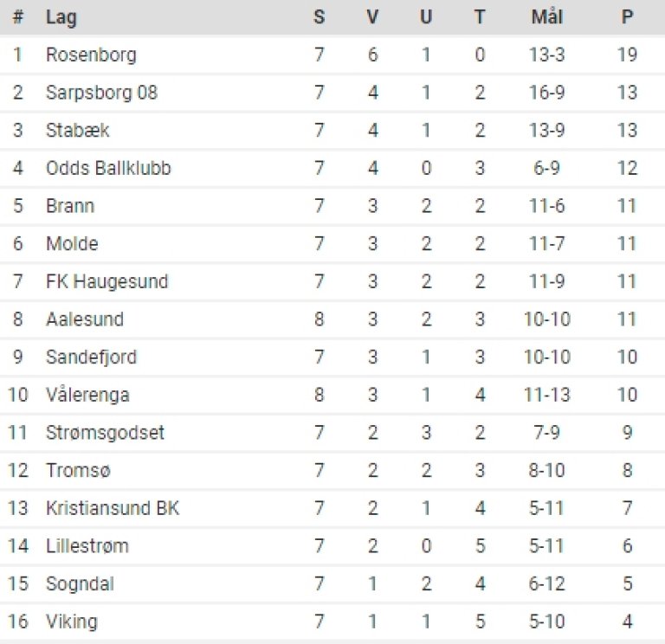Click the Mål column header
The width and height of the screenshot is (665, 644).
pos(546,16)
